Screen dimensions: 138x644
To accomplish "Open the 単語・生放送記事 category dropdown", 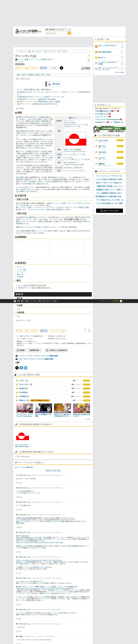I will coord(52,30).
